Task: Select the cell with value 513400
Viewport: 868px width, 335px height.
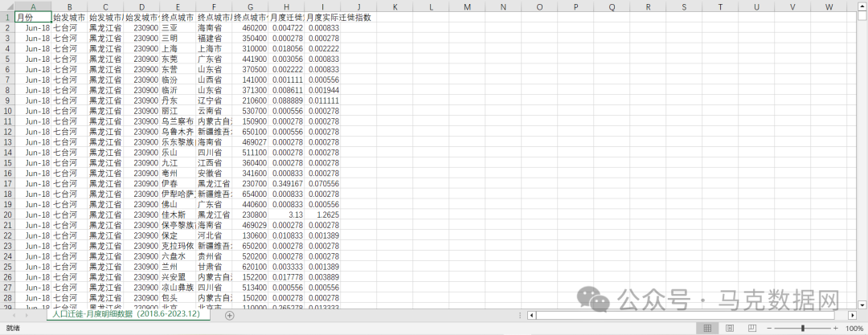Action: pyautogui.click(x=250, y=288)
